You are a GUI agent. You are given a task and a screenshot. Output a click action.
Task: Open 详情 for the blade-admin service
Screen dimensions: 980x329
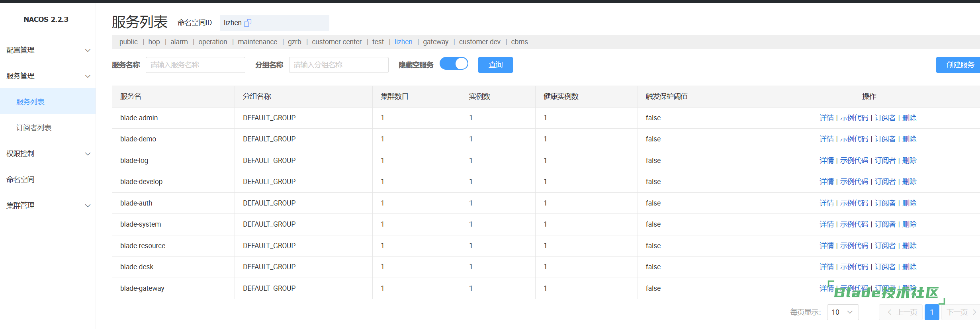point(826,118)
